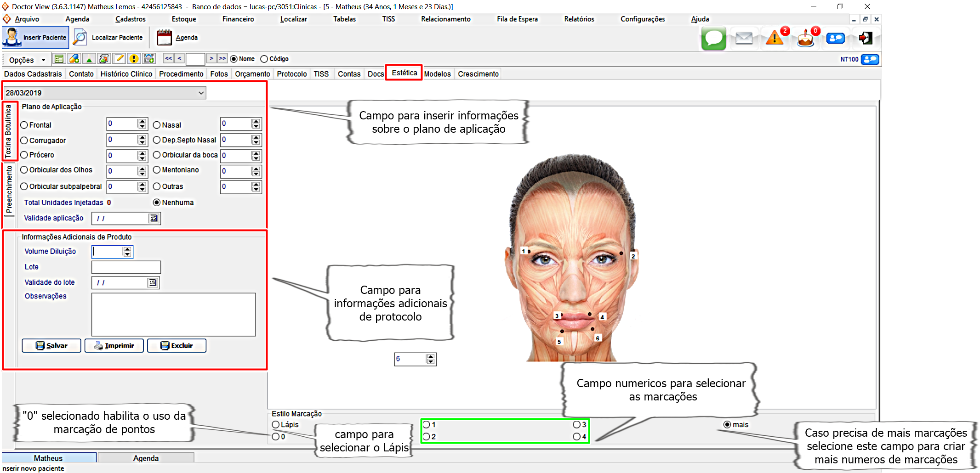Screen dimensions: 980x473
Task: Click the Lote input field
Action: click(x=126, y=267)
